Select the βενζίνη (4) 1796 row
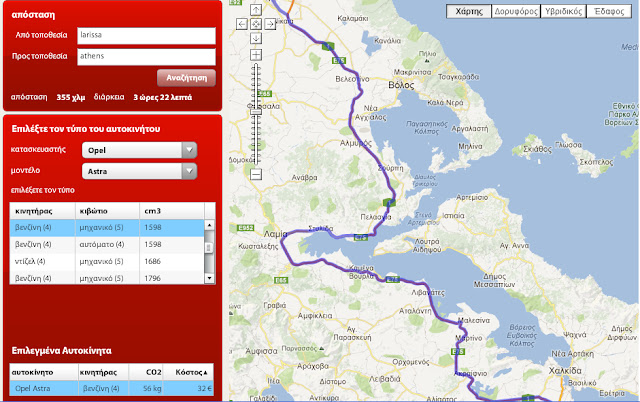Image resolution: width=640 pixels, height=402 pixels. (x=107, y=278)
